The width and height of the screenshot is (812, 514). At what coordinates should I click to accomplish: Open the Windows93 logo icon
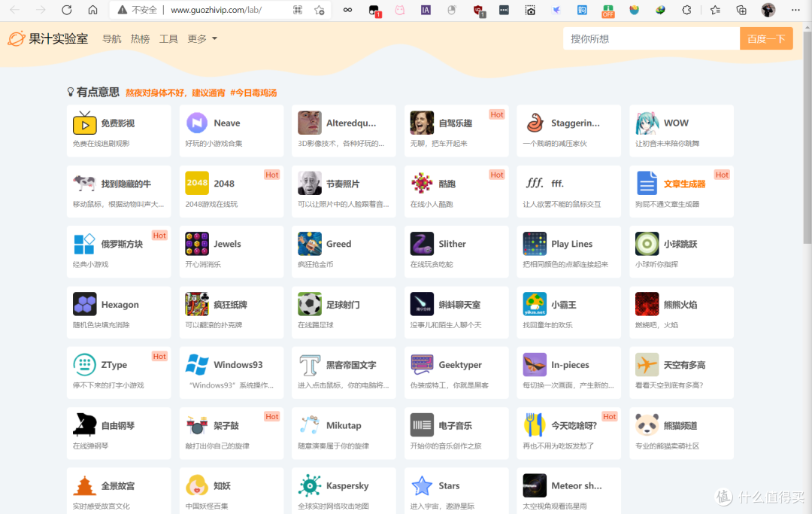(x=197, y=365)
